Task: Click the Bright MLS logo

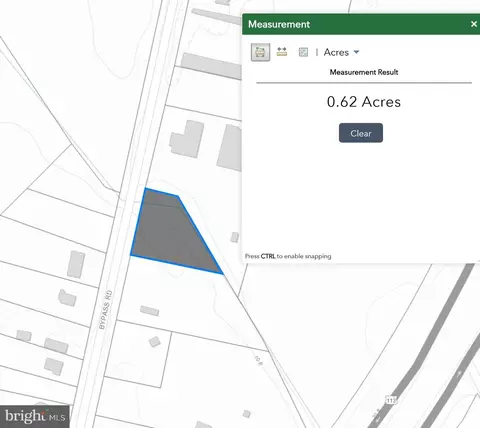Action: [35, 416]
